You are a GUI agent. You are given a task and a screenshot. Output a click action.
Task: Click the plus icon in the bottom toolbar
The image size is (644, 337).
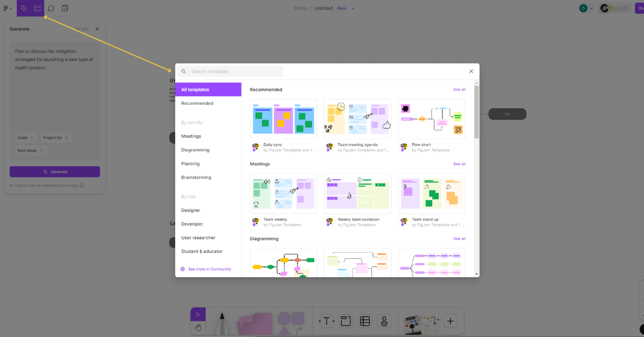450,321
